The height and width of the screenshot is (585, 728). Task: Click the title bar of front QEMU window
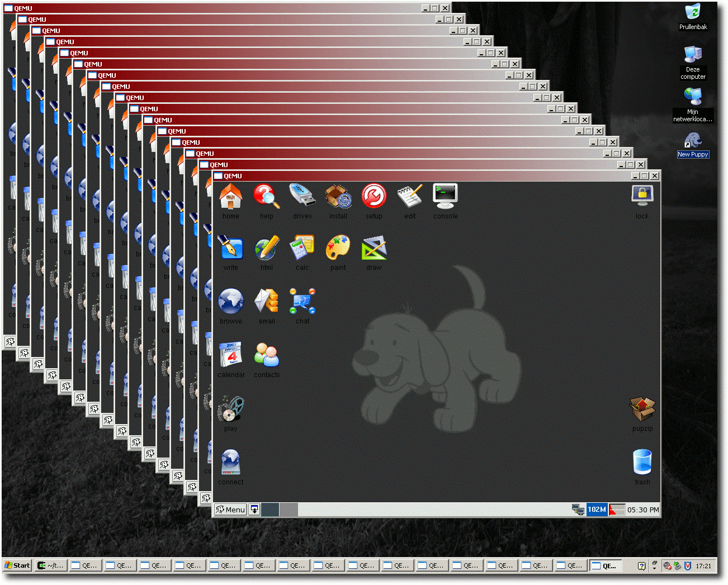point(436,175)
